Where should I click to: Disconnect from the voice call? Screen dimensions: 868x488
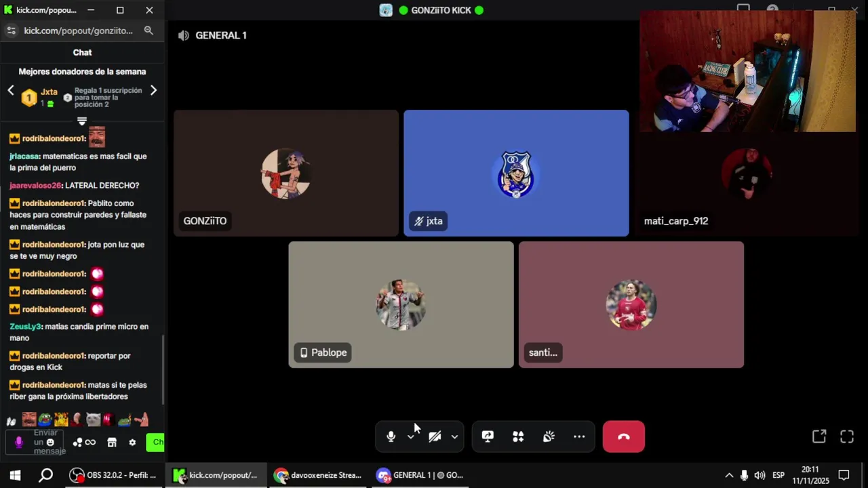[624, 436]
